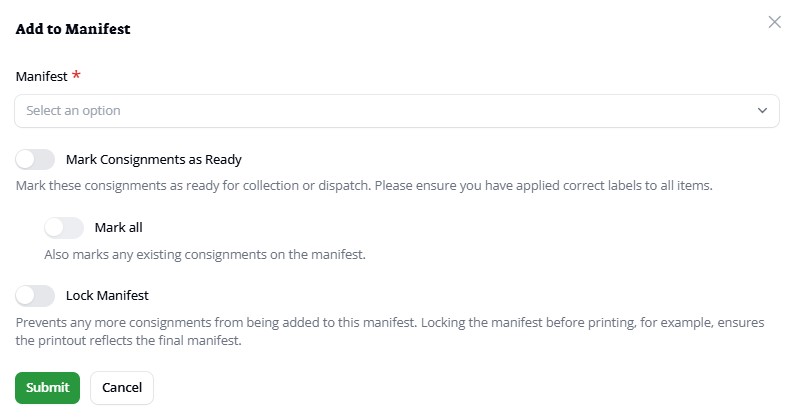Click the 'Add to Manifest' dialog title
This screenshot has height=417, width=790.
pyautogui.click(x=73, y=29)
